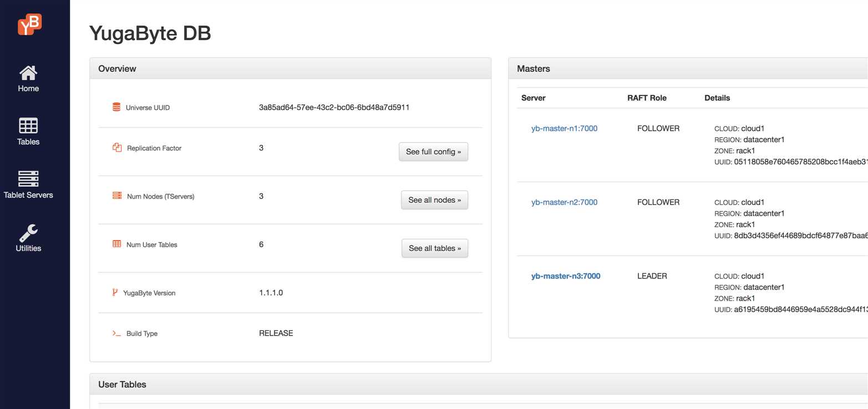Click the Universe UUID database icon
This screenshot has height=409, width=868.
coord(116,107)
